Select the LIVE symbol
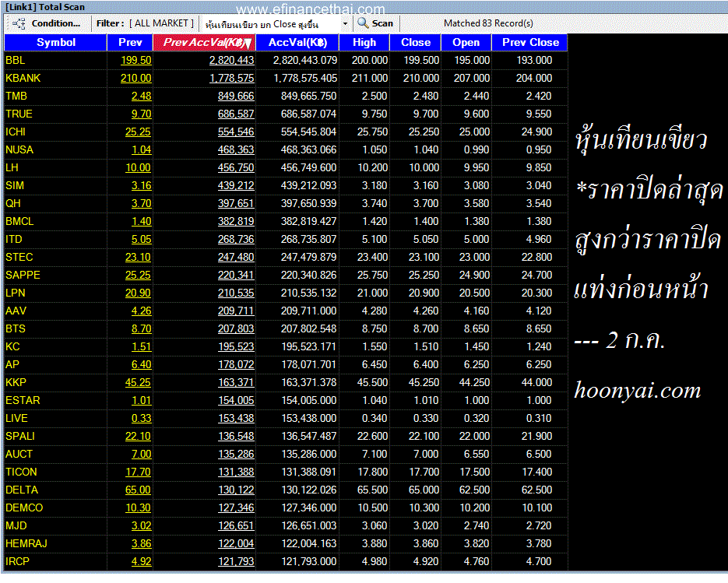Viewport: 728px width, 583px height. pyautogui.click(x=16, y=418)
